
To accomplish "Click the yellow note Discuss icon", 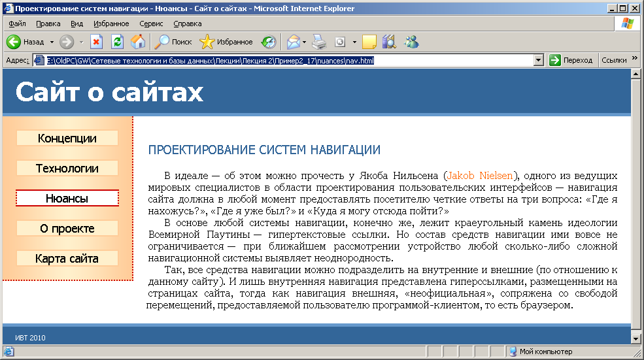I will click(369, 42).
